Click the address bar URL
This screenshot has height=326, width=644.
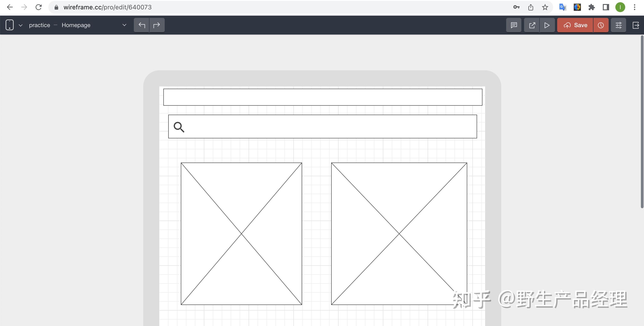(107, 7)
